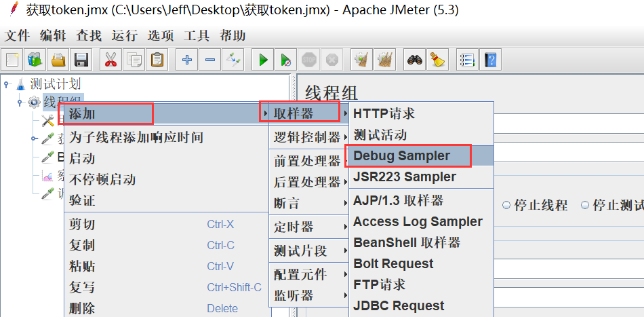This screenshot has height=317, width=644.
Task: Open the 定时器 submenu
Action: tap(309, 227)
